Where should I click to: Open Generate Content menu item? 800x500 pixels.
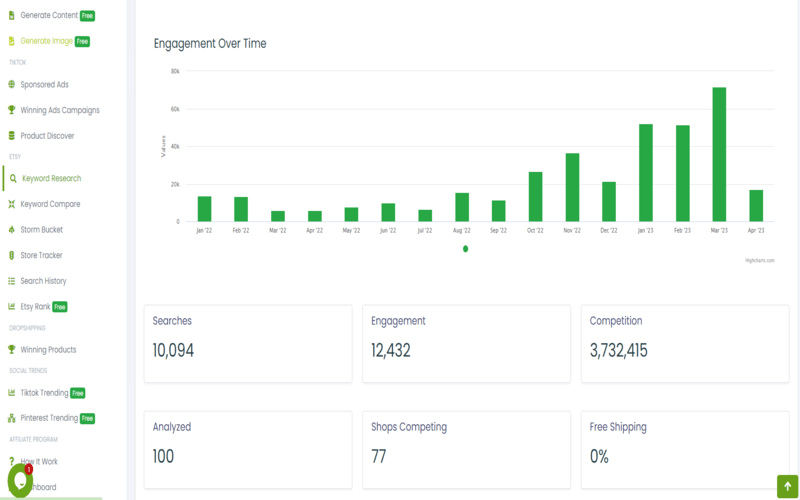pyautogui.click(x=49, y=15)
